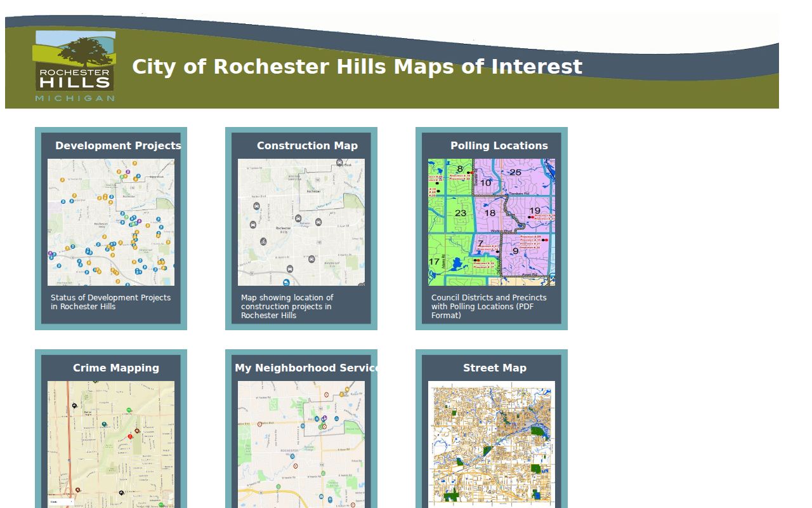
Task: Click the My Neighborhood Services title
Action: click(x=307, y=368)
